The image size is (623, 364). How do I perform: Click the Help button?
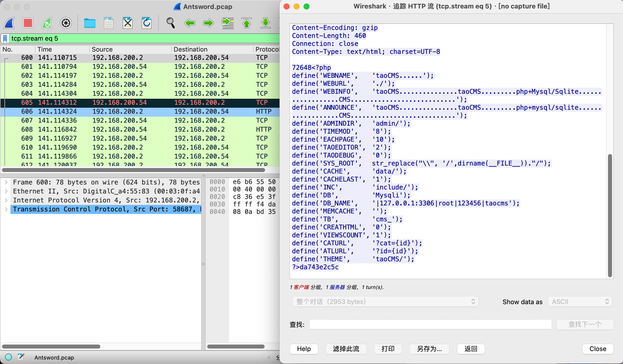point(304,349)
